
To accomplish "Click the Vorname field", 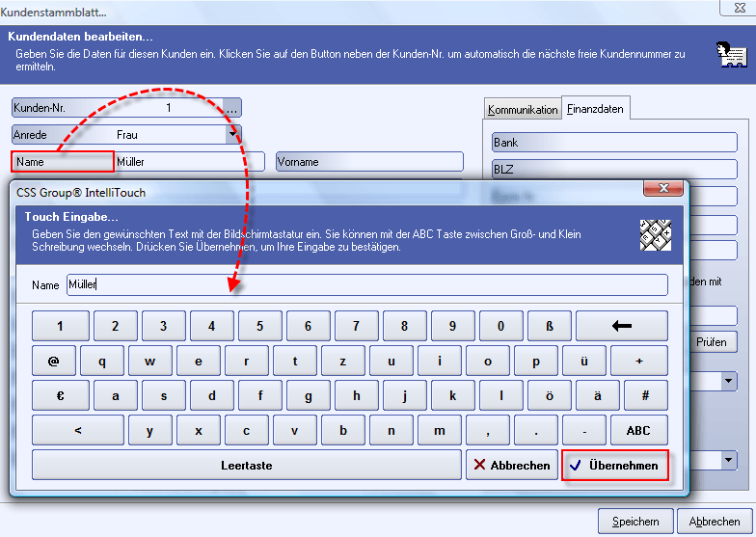I will [x=369, y=162].
